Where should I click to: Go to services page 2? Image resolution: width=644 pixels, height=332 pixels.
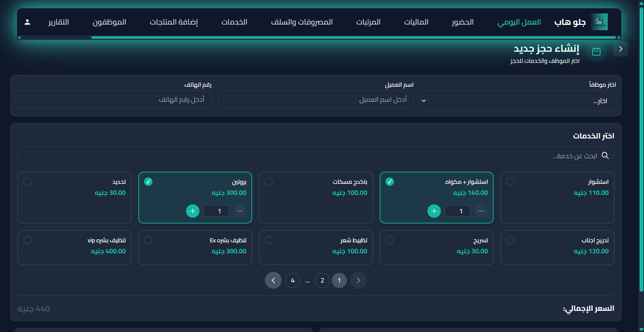(322, 280)
